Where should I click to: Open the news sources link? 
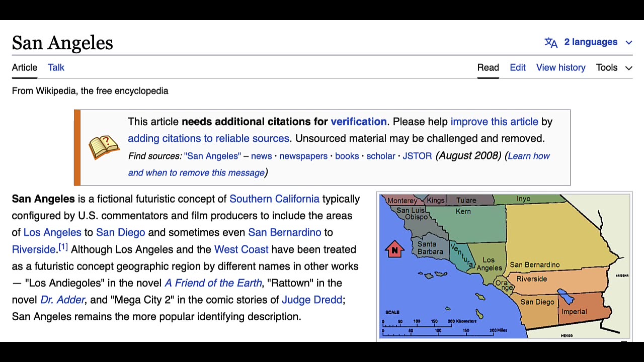coord(262,156)
